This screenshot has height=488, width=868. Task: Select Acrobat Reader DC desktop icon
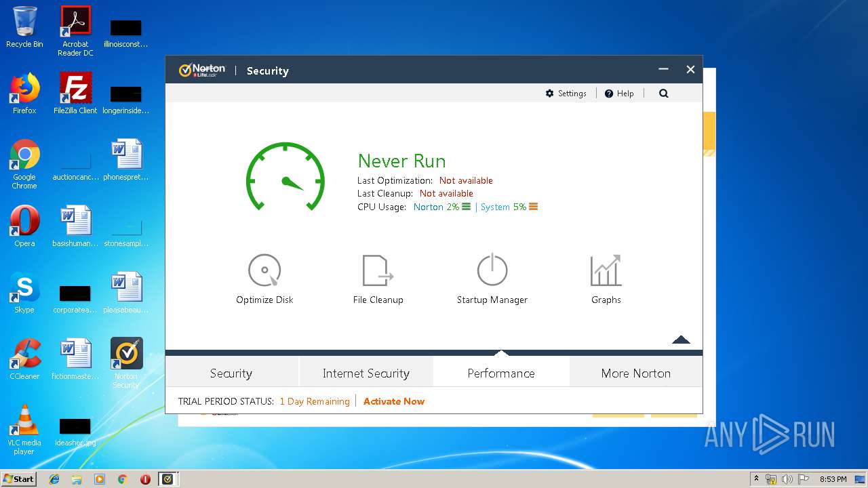point(75,31)
